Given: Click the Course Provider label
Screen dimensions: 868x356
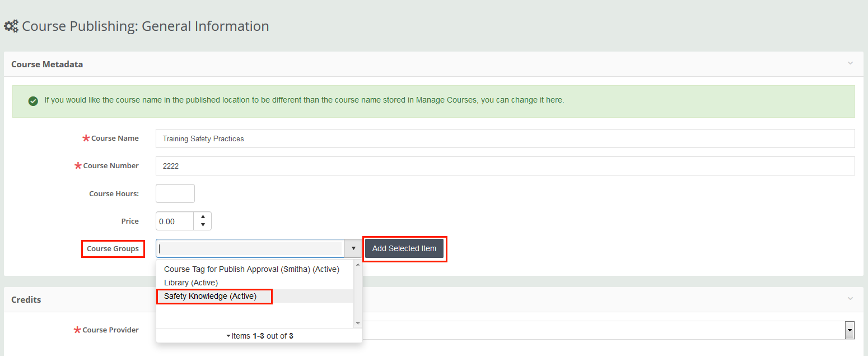Looking at the screenshot, I should 110,330.
